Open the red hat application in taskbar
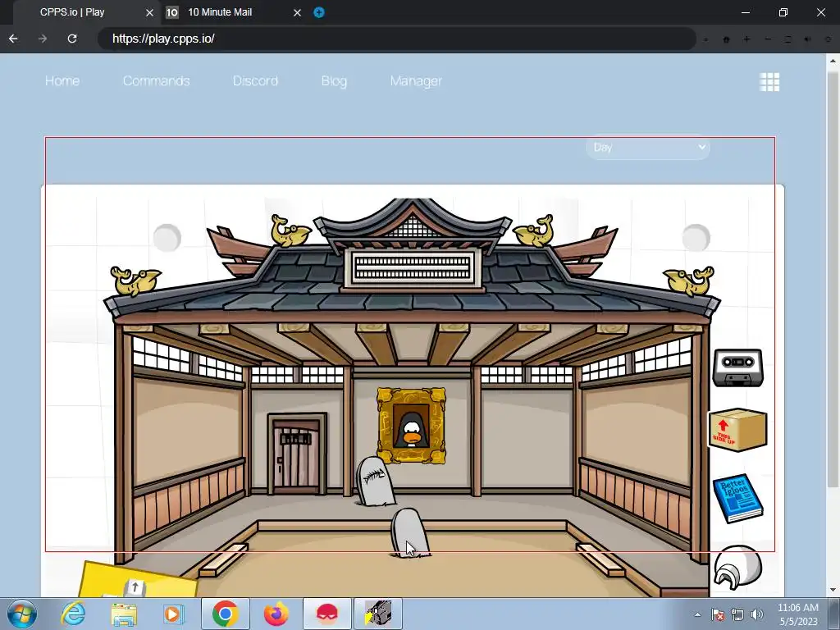The width and height of the screenshot is (840, 630). (x=327, y=614)
